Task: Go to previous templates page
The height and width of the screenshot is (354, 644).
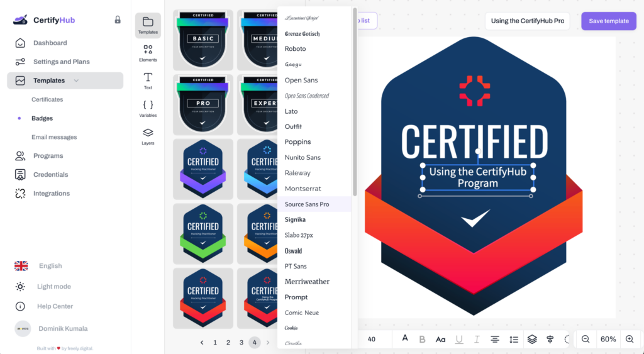Action: pos(202,343)
